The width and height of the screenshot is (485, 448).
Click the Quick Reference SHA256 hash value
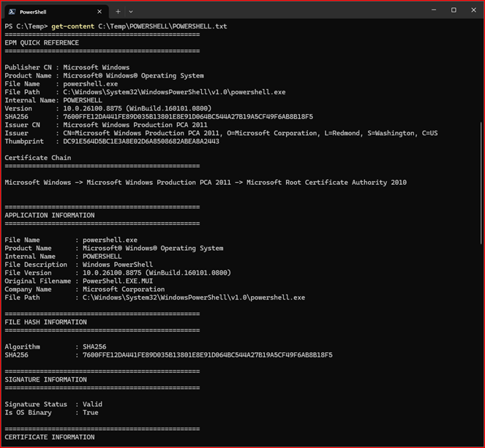coord(188,117)
